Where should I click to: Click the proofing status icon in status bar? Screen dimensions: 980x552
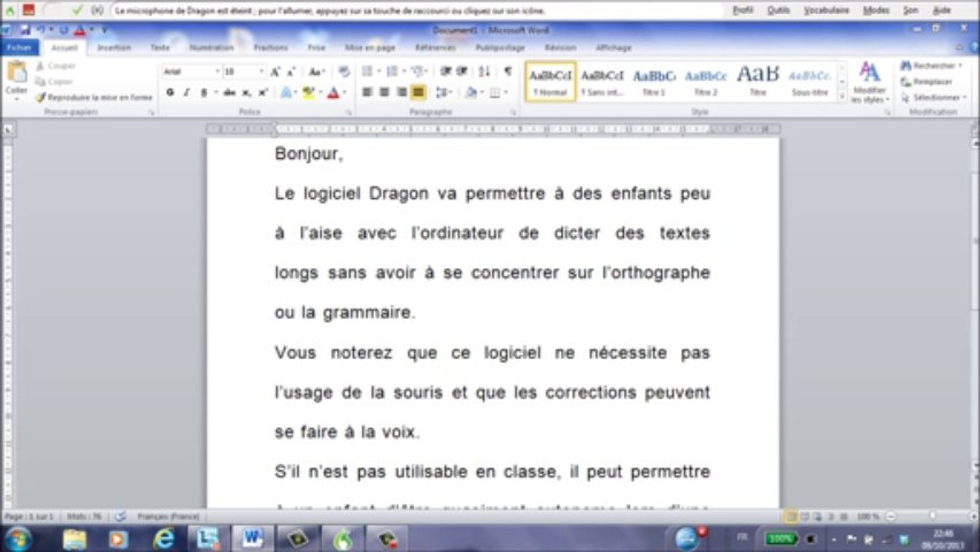120,517
